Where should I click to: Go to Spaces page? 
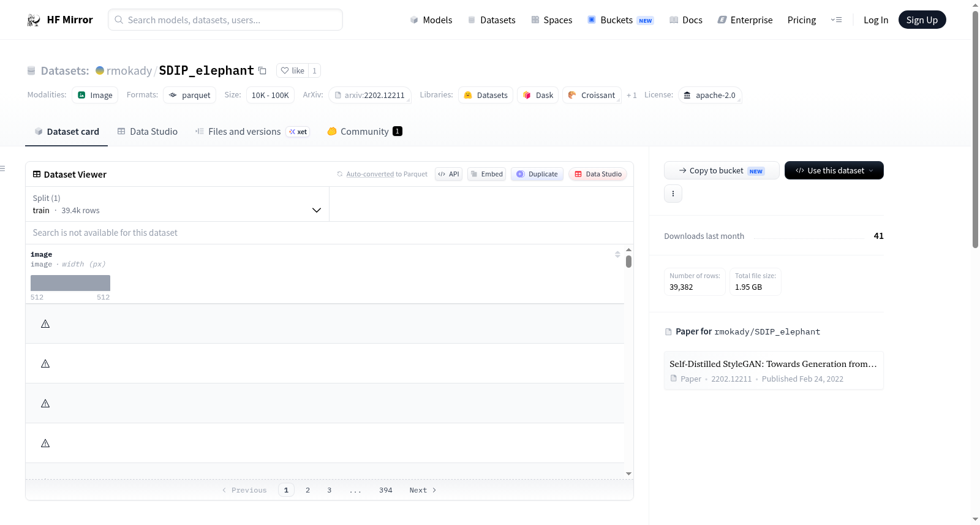click(551, 20)
